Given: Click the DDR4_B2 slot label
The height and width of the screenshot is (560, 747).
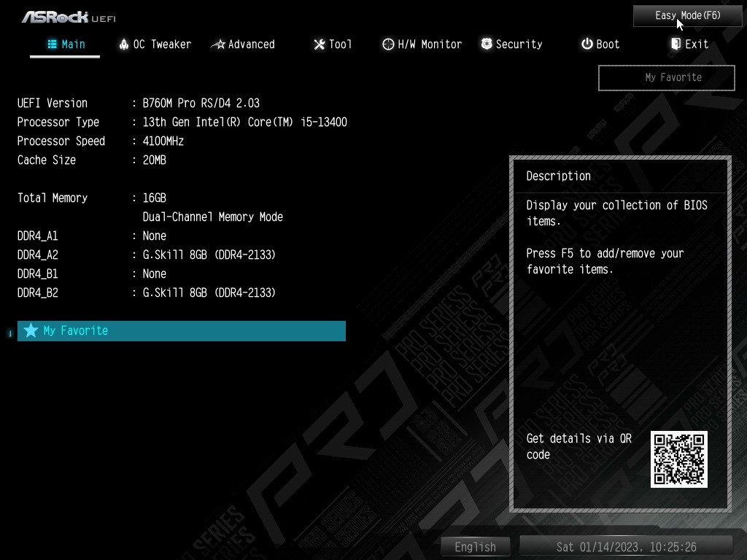Looking at the screenshot, I should pyautogui.click(x=38, y=293).
